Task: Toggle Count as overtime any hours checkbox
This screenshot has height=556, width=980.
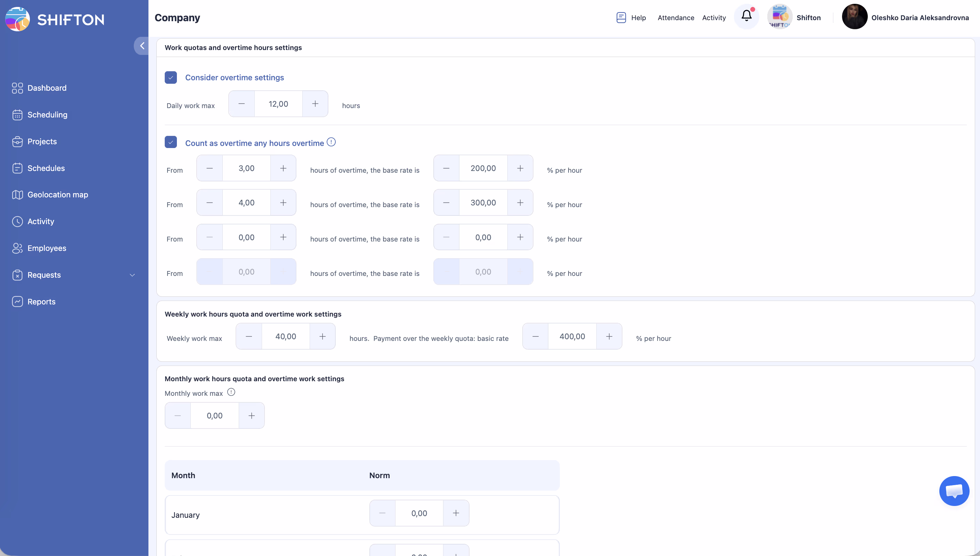Action: point(171,142)
